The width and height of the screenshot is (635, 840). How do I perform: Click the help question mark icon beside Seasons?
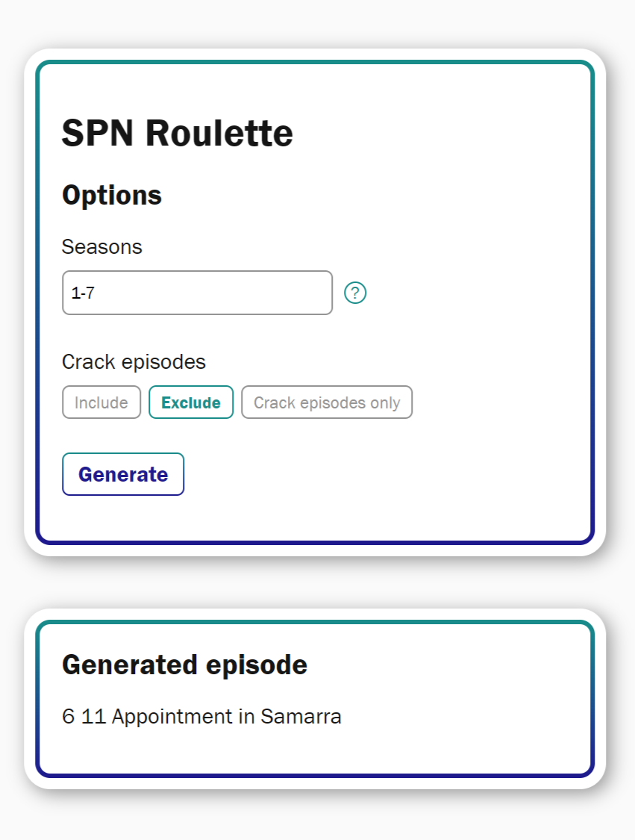pos(355,293)
